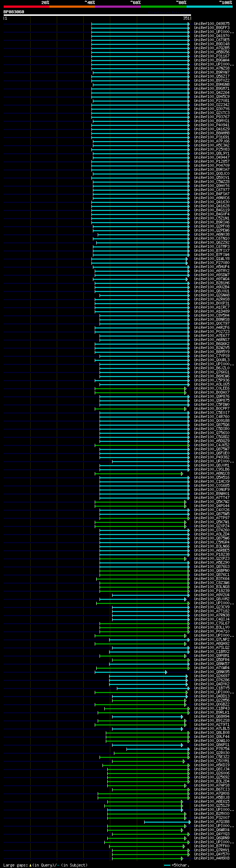Select hit label UniRef100_O74260
Viewport: 236px width, 868px height.
tap(212, 530)
